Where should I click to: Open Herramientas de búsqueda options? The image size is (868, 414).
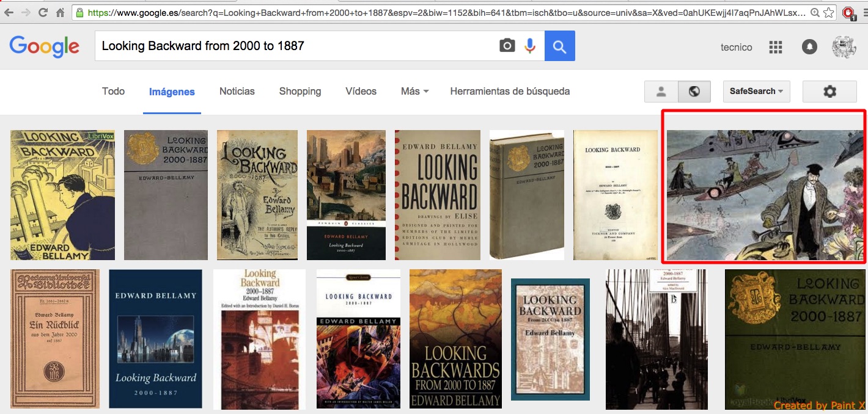[510, 92]
